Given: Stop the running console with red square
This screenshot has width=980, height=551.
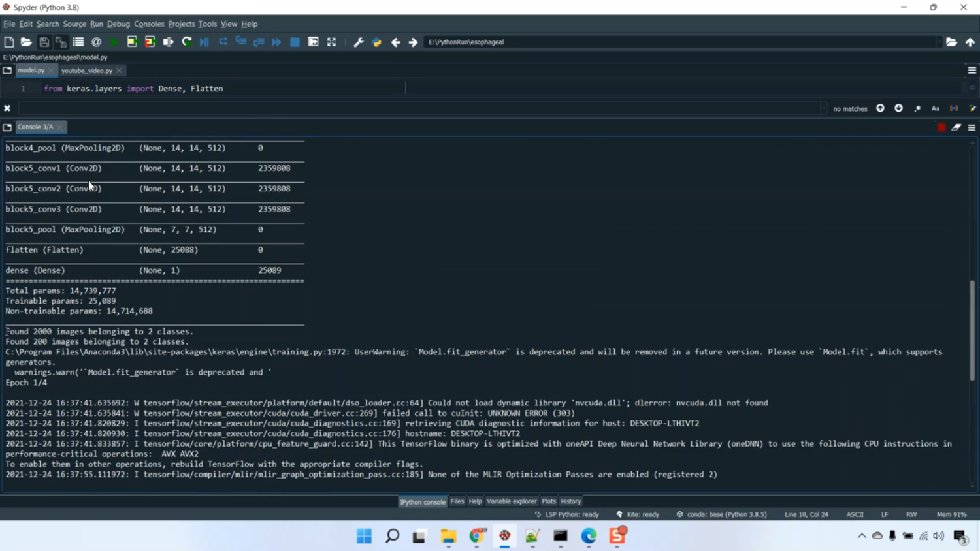Looking at the screenshot, I should [x=941, y=127].
